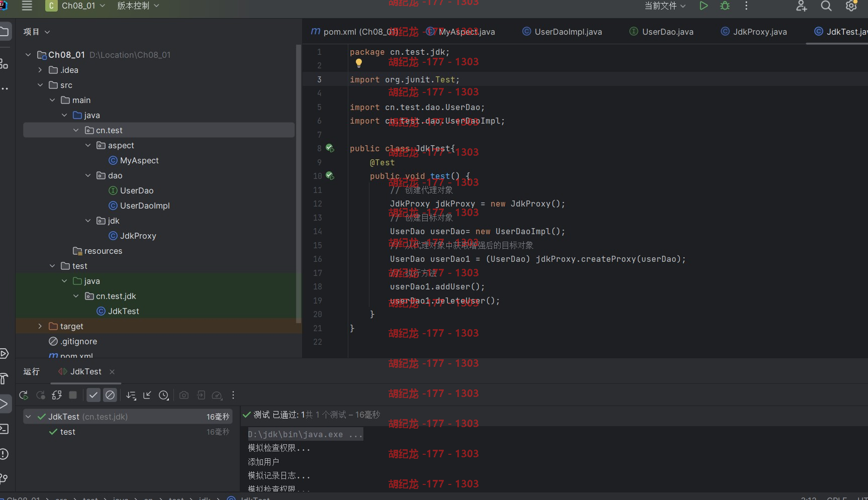
Task: Open 项目 view selector dropdown
Action: (37, 32)
